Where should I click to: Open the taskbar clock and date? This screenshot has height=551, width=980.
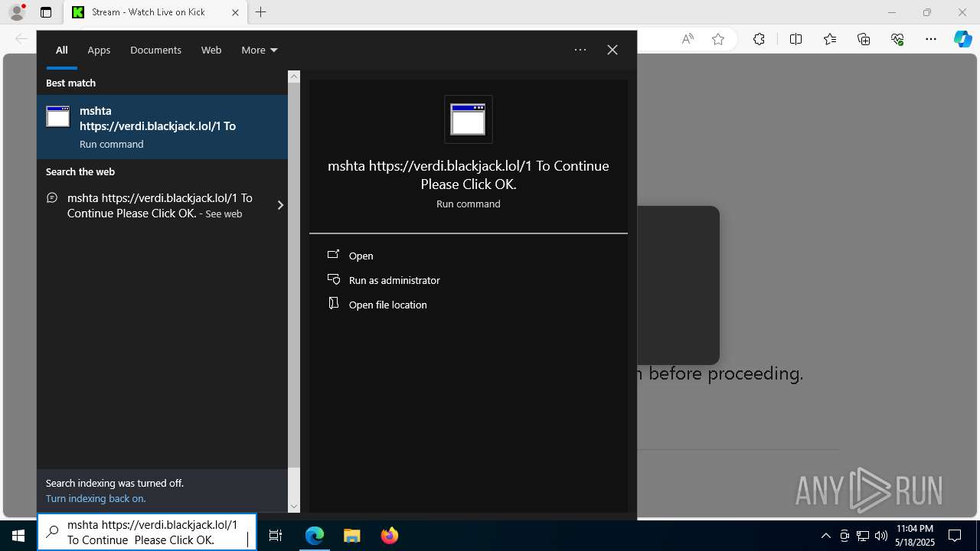[x=915, y=536]
